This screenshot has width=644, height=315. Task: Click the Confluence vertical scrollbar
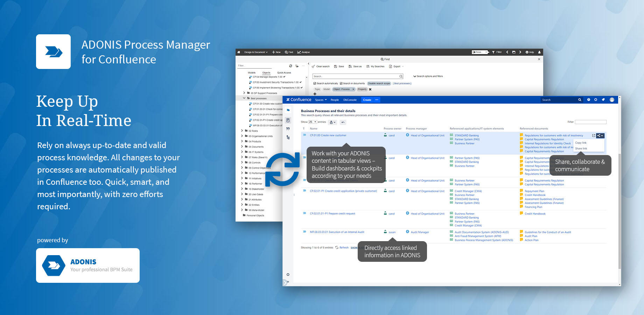click(x=619, y=210)
